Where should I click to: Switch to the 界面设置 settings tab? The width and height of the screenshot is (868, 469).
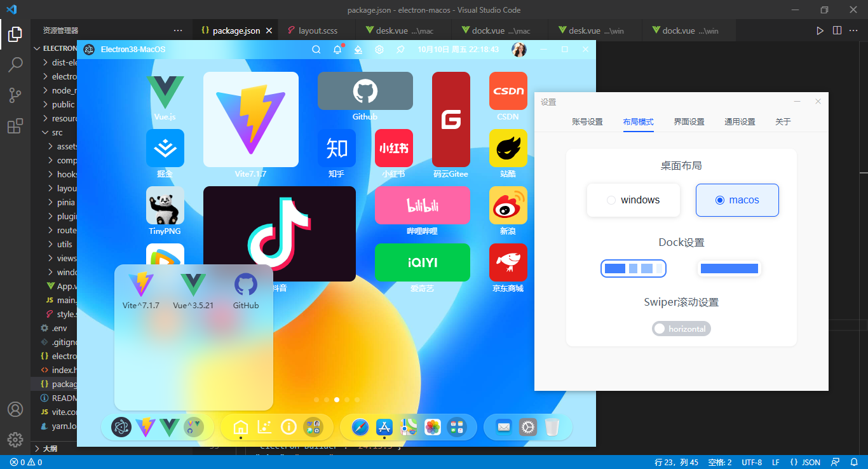(689, 121)
